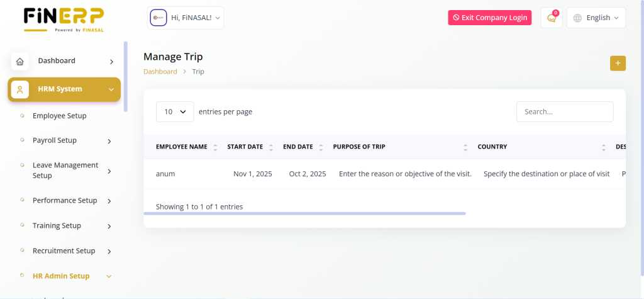Sort by End Date column arrows

pyautogui.click(x=321, y=147)
